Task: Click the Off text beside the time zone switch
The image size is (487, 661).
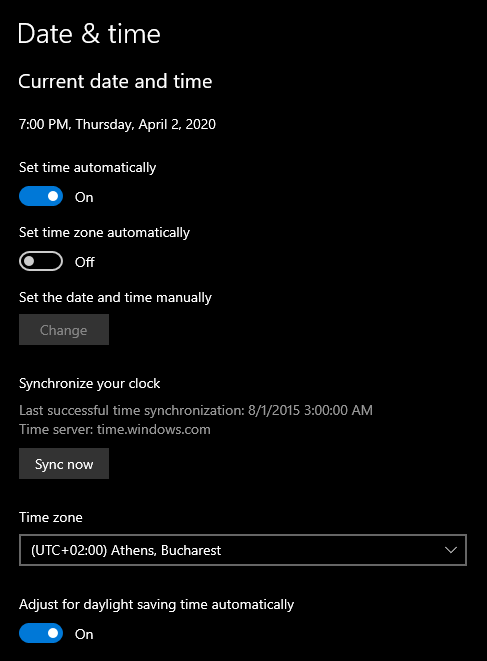Action: click(85, 262)
